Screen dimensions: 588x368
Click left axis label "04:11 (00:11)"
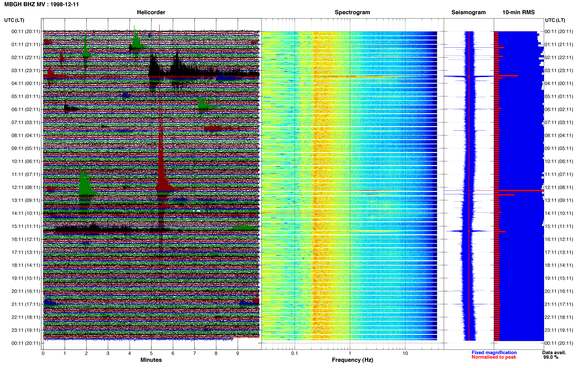pyautogui.click(x=26, y=83)
